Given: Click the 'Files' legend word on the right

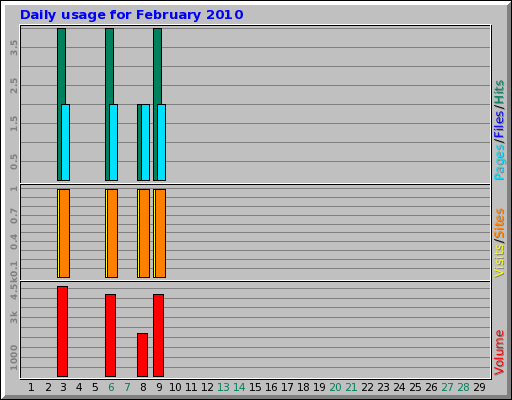Looking at the screenshot, I should tap(499, 124).
